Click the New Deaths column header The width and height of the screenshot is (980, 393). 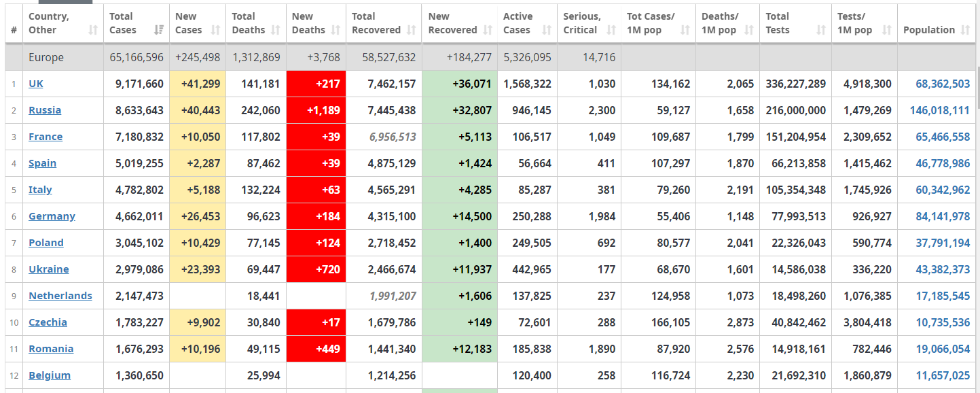tap(316, 24)
